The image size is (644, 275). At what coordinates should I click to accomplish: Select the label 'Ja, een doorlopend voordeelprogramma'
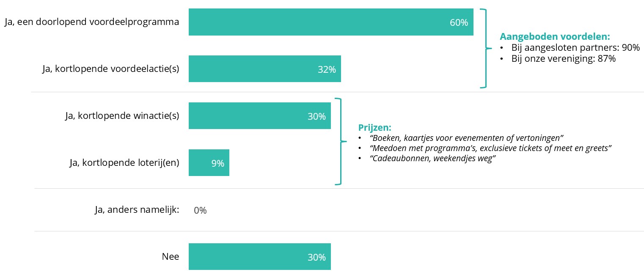(x=92, y=22)
